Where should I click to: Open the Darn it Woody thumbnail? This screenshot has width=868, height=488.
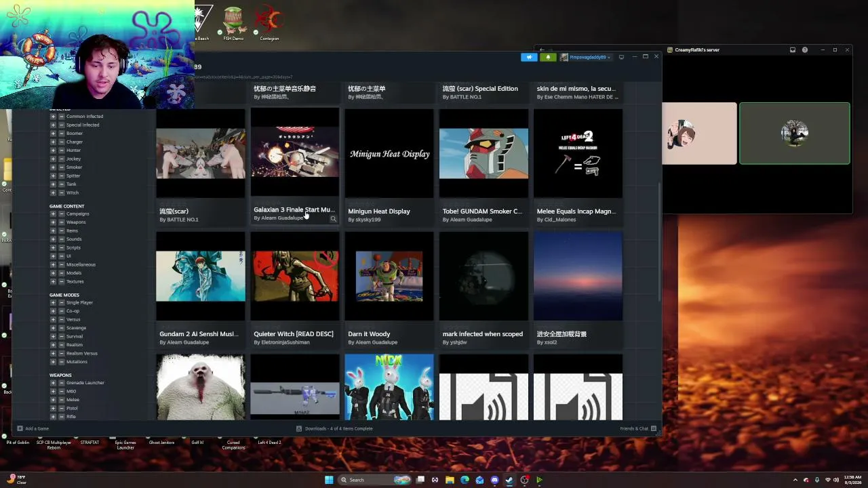tap(389, 277)
